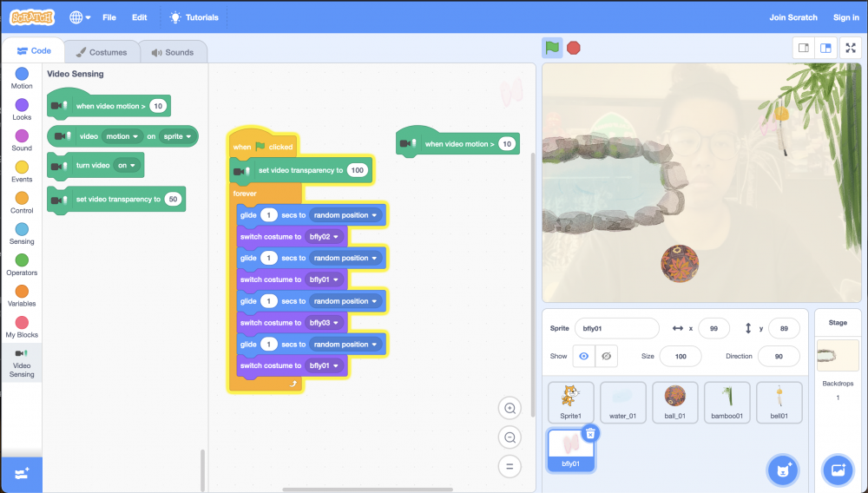The height and width of the screenshot is (493, 868).
Task: Enter full screen stage mode
Action: 851,48
